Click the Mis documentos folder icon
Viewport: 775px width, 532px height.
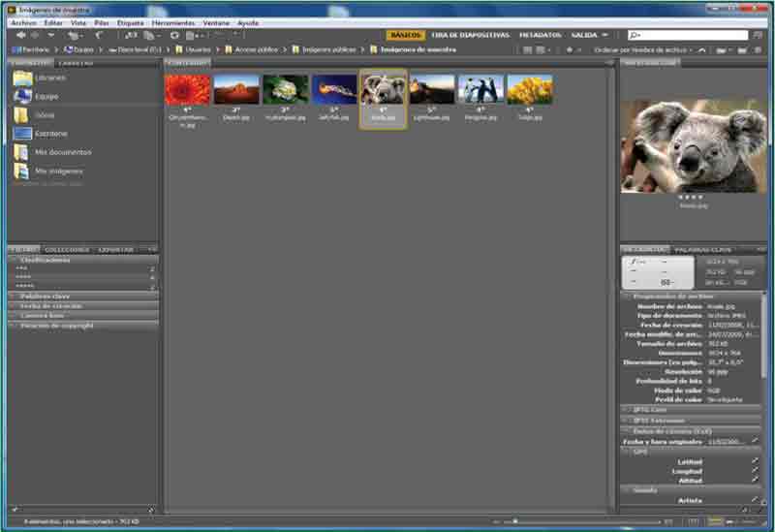[x=21, y=152]
